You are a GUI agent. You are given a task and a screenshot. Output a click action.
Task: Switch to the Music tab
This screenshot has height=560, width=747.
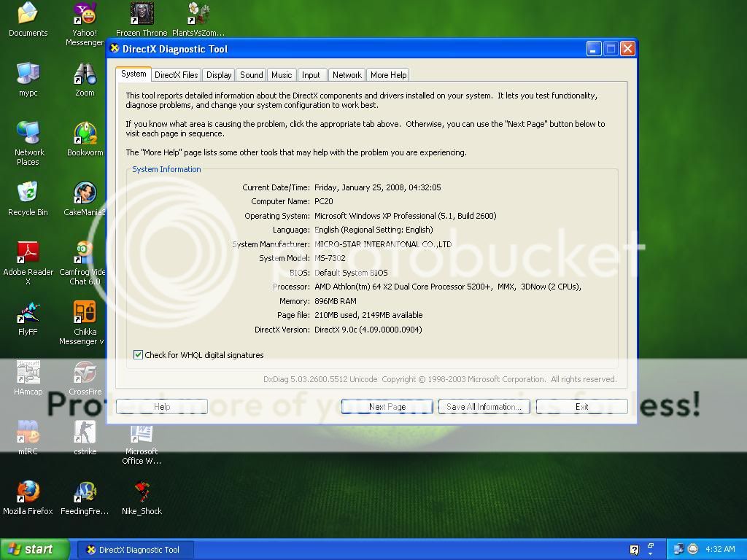(282, 75)
